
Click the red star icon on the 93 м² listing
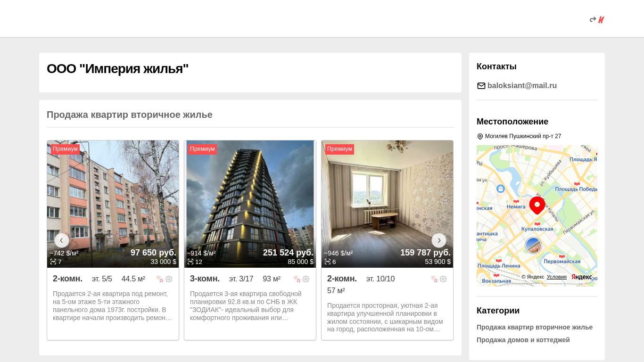[x=297, y=279]
